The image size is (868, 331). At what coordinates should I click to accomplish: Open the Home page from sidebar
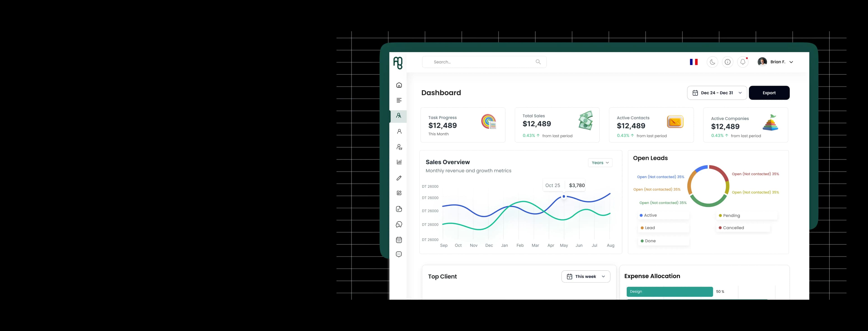(x=399, y=85)
